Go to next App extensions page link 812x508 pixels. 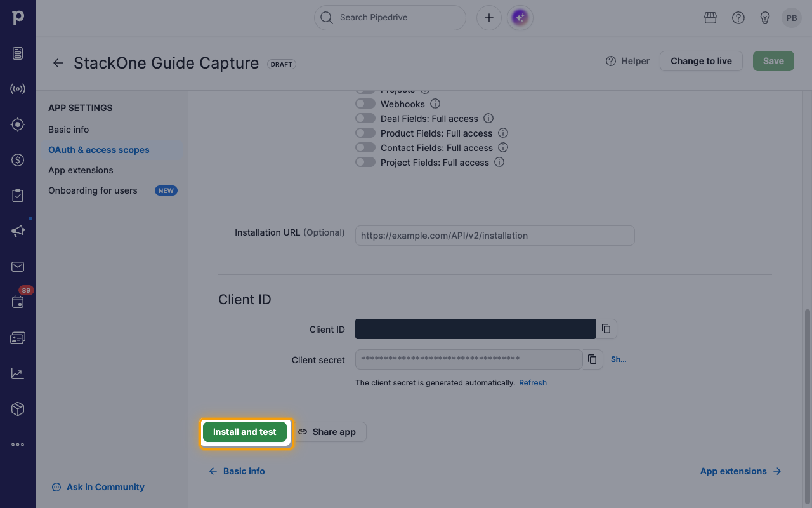[741, 471]
